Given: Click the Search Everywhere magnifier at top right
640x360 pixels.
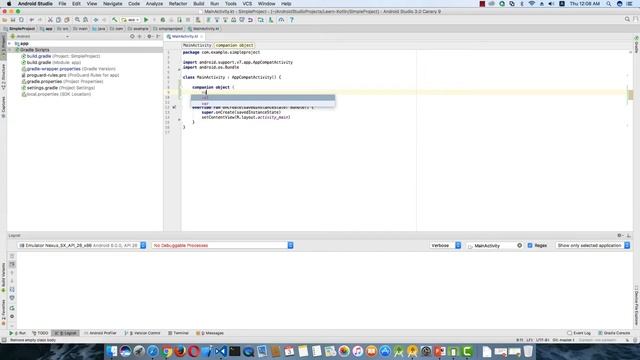Looking at the screenshot, I should [627, 19].
